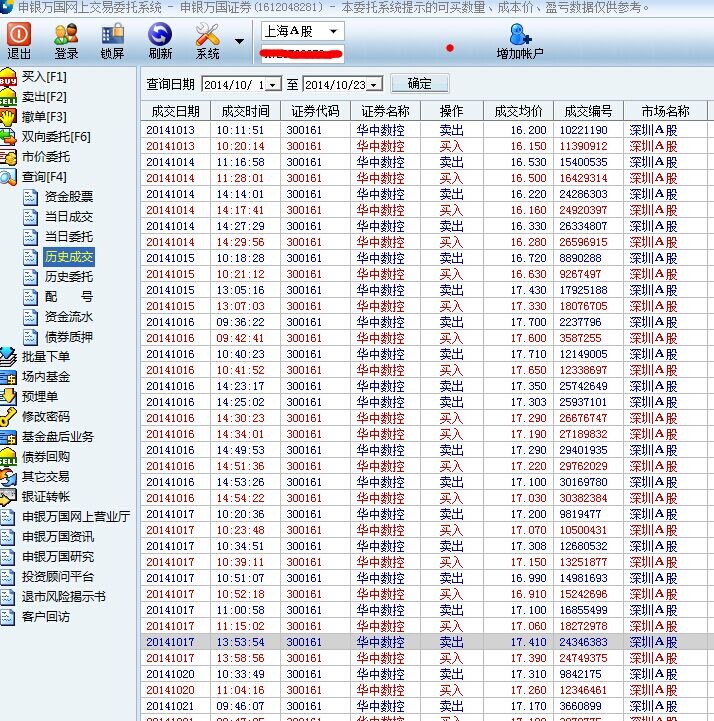Screen dimensions: 714x721
Task: Sort by the 成交日期 column header
Action: click(176, 111)
